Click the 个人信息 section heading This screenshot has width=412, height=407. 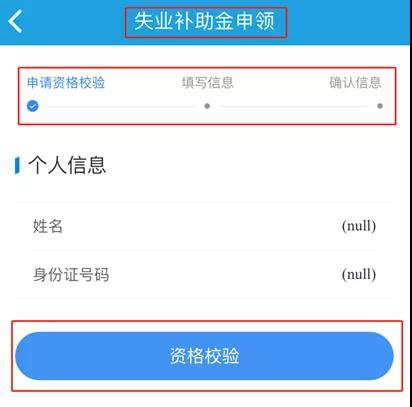[x=67, y=165]
